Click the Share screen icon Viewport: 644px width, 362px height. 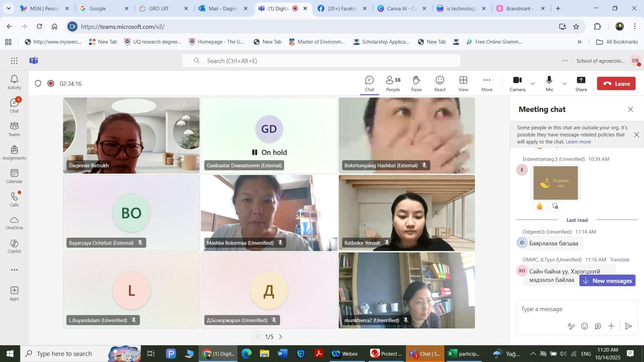coord(581,84)
